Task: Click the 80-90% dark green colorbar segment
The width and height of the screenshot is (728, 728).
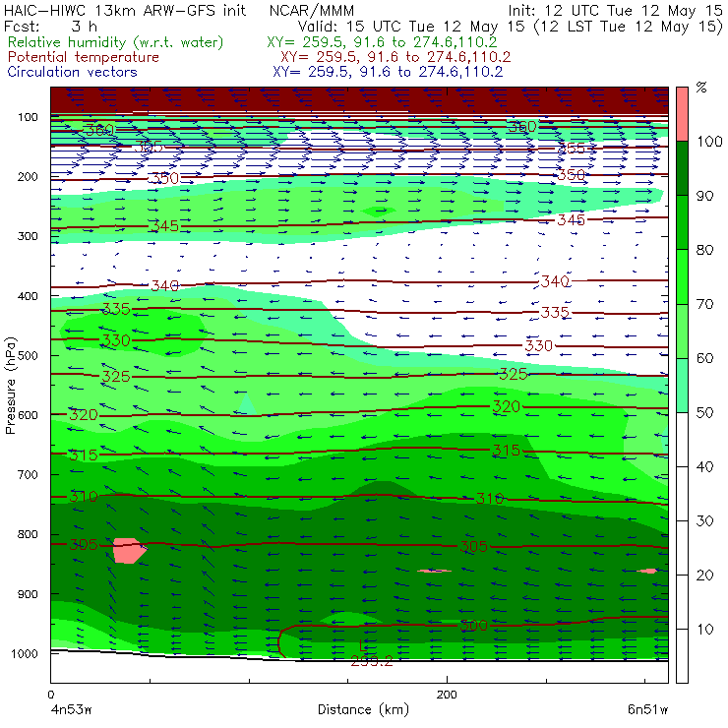Action: click(x=682, y=222)
